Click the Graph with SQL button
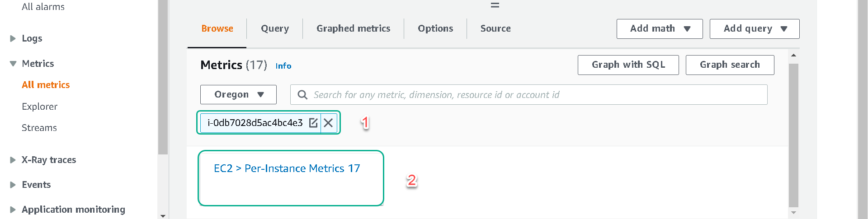 coord(628,65)
